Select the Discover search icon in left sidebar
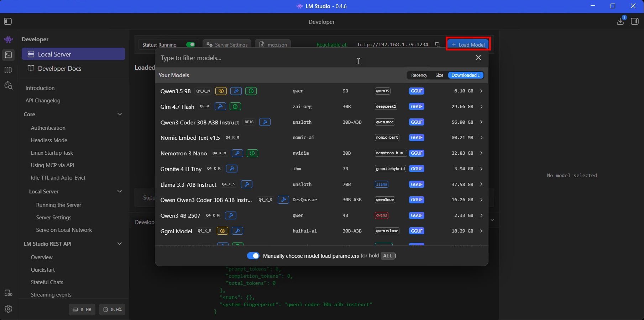The image size is (644, 320). tap(8, 85)
